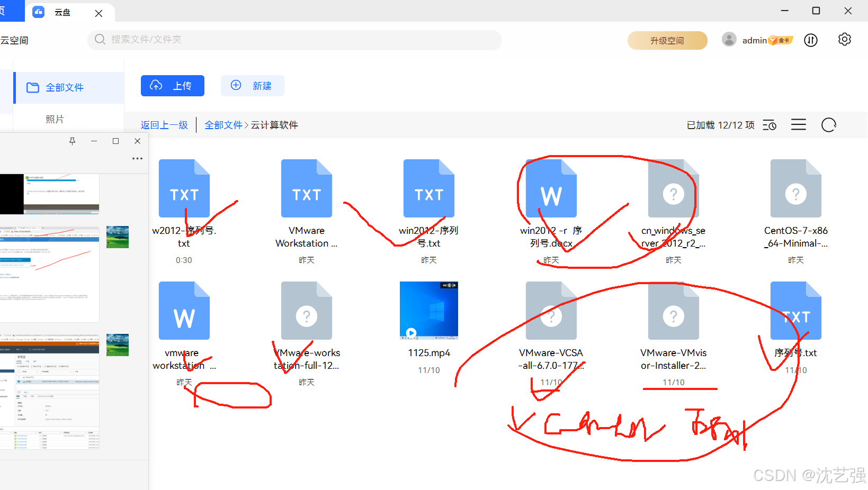Select the VMware-VCSA-all-6.7.0 file icon
This screenshot has height=490, width=868.
tap(551, 311)
